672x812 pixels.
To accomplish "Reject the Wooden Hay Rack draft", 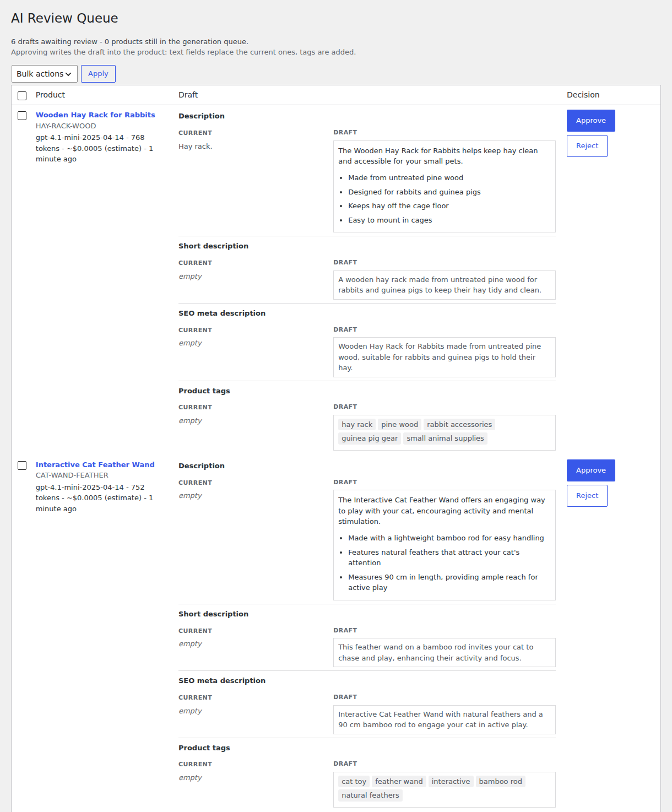I will tap(587, 146).
